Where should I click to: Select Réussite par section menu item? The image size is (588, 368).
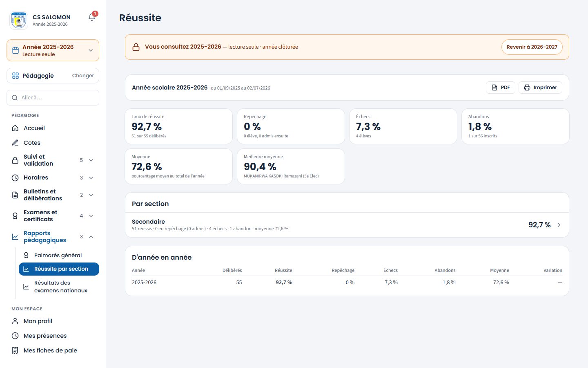pyautogui.click(x=59, y=269)
